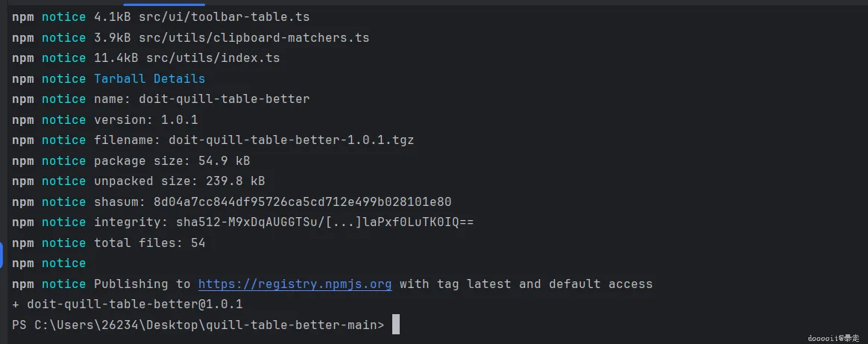This screenshot has width=868, height=344.
Task: Click the blue marker on the left edge
Action: tap(1, 254)
